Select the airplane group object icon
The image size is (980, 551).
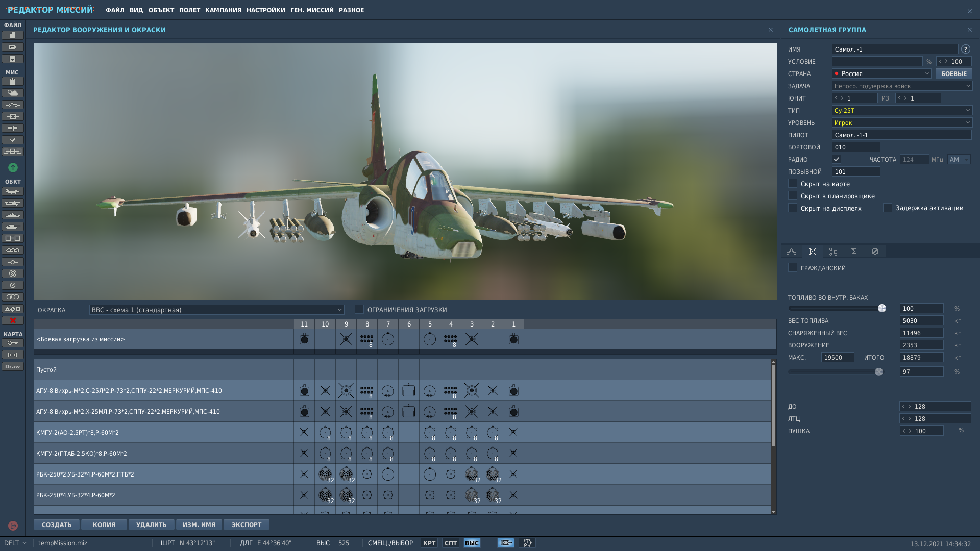(x=13, y=191)
